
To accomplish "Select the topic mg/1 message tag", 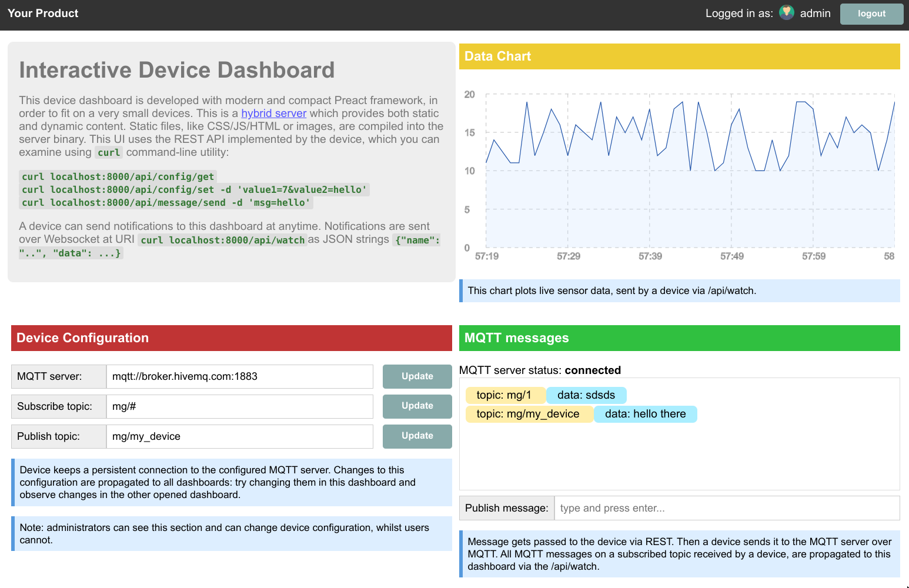I will [505, 395].
